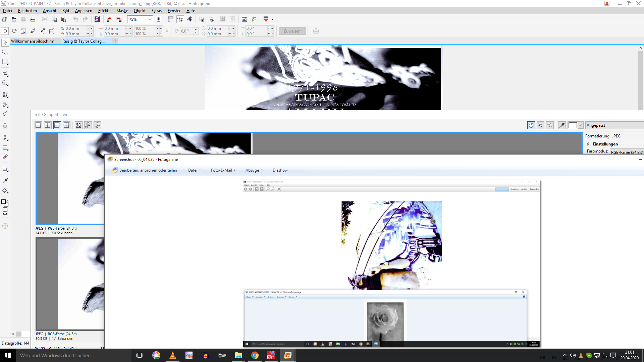Toggle object marquee visibility icon
This screenshot has width=644, height=362.
(211, 19)
